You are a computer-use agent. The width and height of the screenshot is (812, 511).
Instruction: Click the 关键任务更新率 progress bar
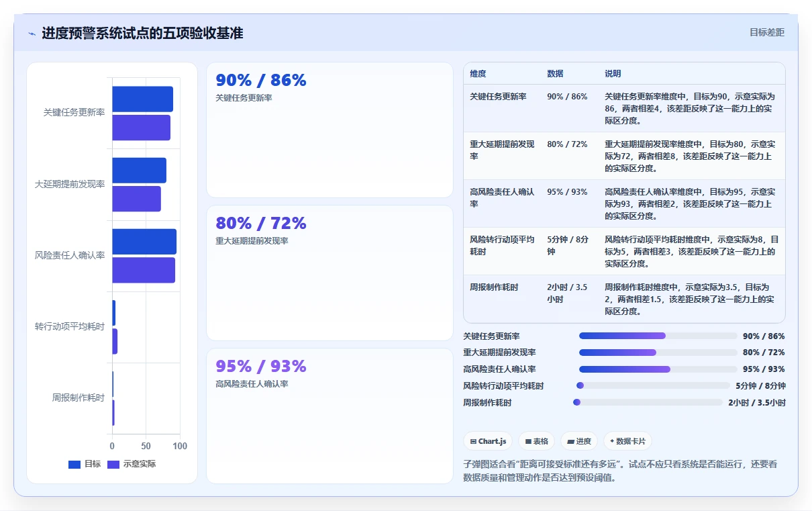pyautogui.click(x=658, y=336)
